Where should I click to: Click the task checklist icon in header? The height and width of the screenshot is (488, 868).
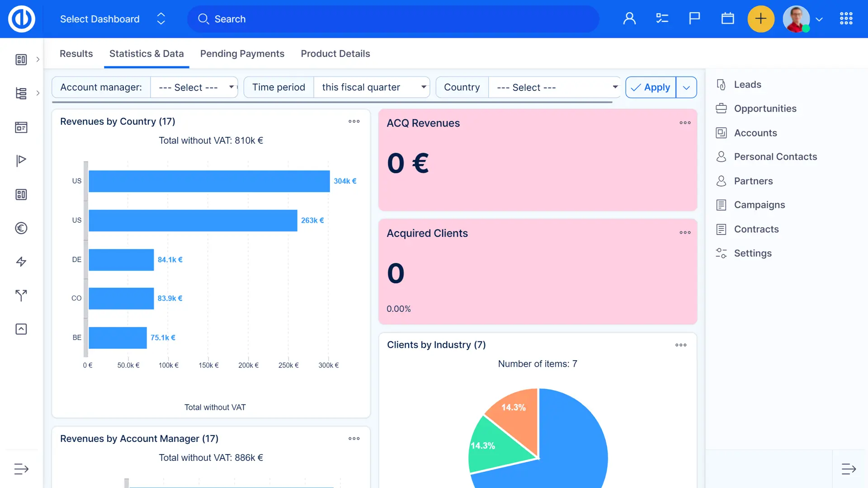[x=662, y=19]
